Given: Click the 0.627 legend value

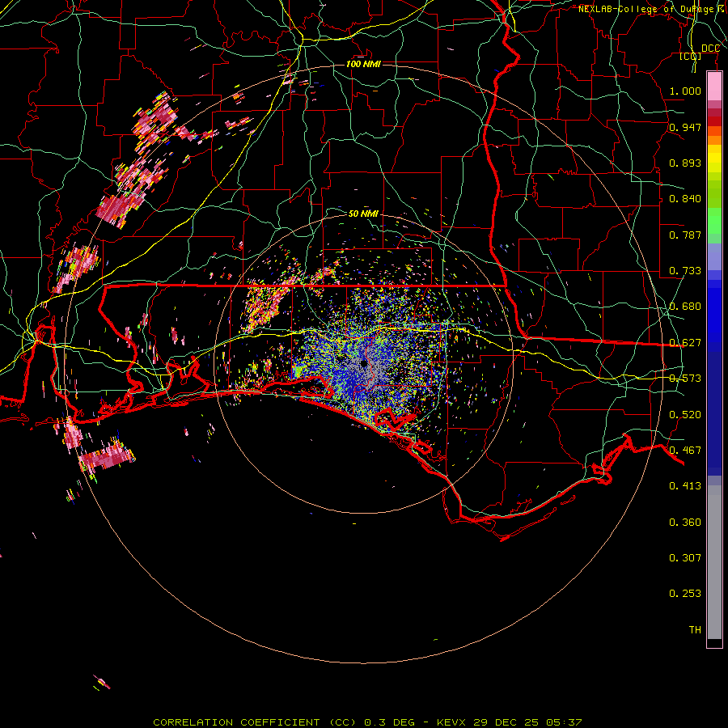Looking at the screenshot, I should point(685,343).
